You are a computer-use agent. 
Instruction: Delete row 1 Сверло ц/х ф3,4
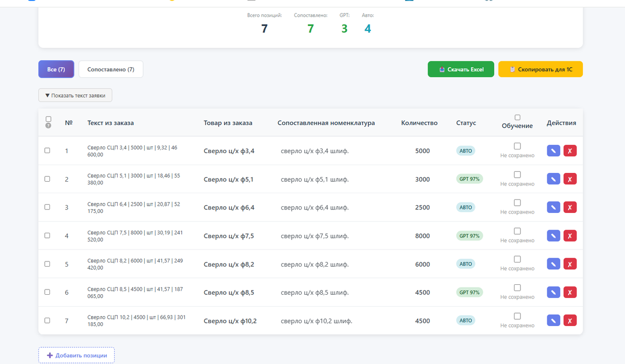570,151
